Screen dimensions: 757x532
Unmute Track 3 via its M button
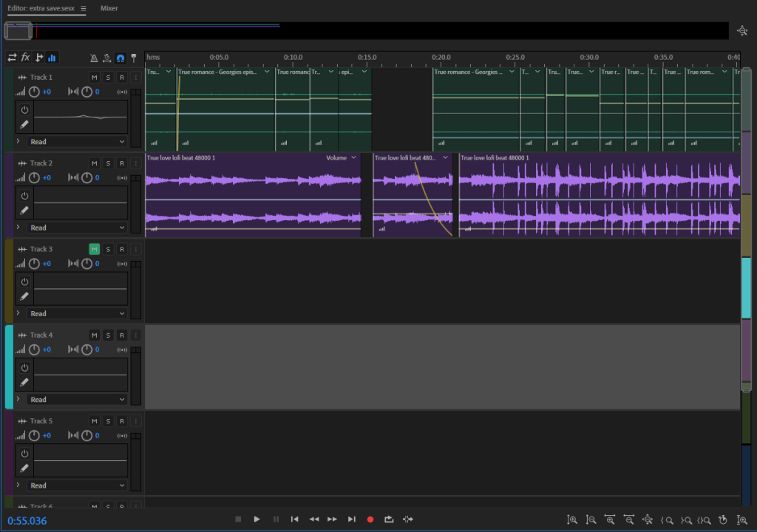click(x=94, y=249)
